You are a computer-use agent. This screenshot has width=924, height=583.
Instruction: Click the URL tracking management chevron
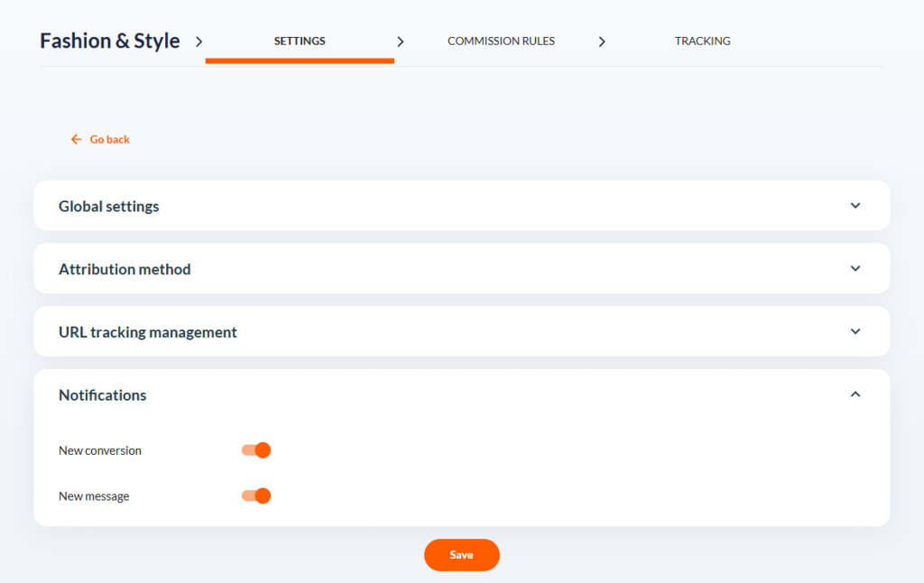click(855, 331)
